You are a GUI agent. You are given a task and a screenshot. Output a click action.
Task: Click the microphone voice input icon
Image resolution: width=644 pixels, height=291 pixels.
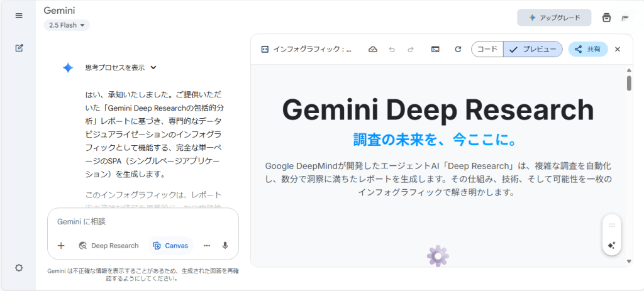(x=225, y=246)
